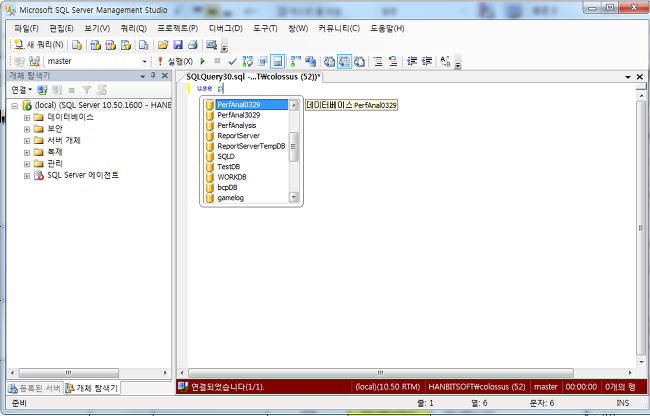Parse the query with the blue checkmark

coord(233,61)
